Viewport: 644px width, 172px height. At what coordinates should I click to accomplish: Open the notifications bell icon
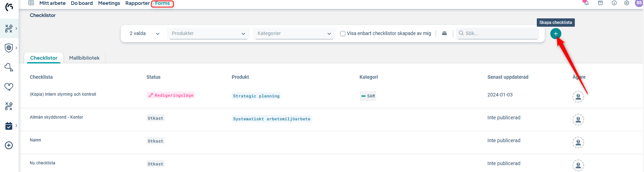pos(586,3)
